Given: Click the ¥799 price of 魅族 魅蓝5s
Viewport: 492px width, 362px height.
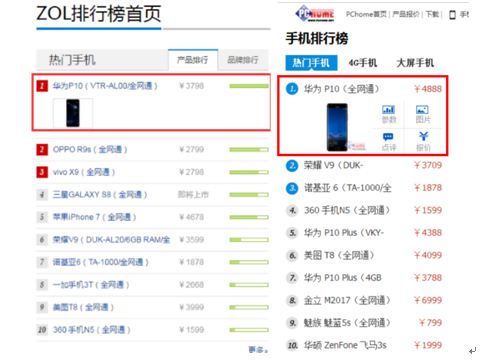Looking at the screenshot, I should point(430,323).
